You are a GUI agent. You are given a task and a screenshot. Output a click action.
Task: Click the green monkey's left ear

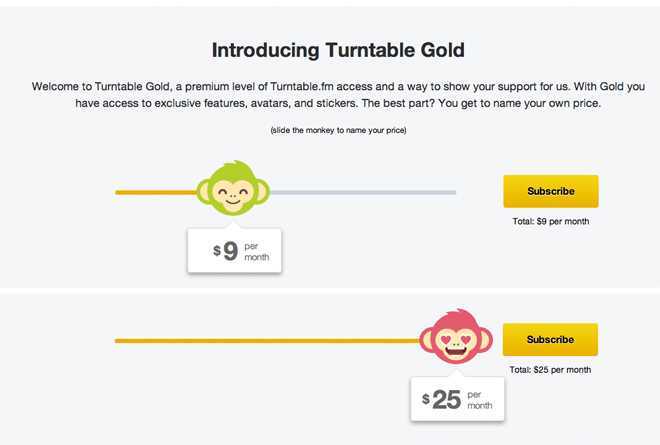205,192
